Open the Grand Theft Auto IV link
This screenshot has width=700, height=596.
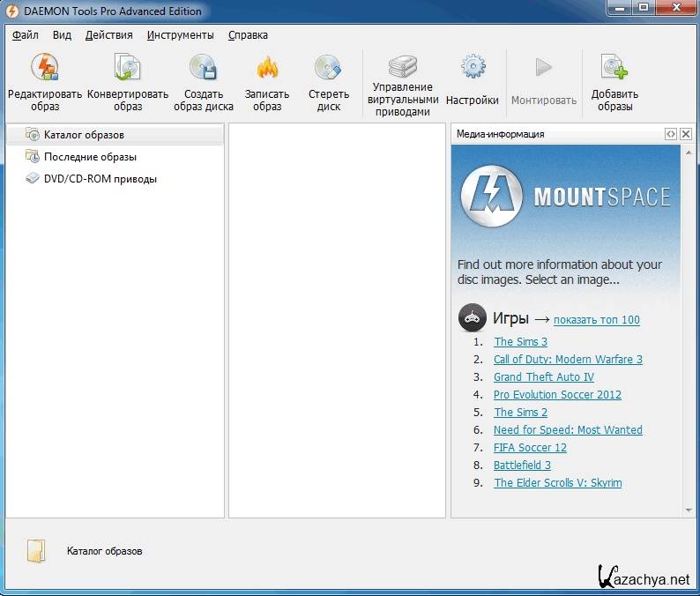pyautogui.click(x=543, y=377)
